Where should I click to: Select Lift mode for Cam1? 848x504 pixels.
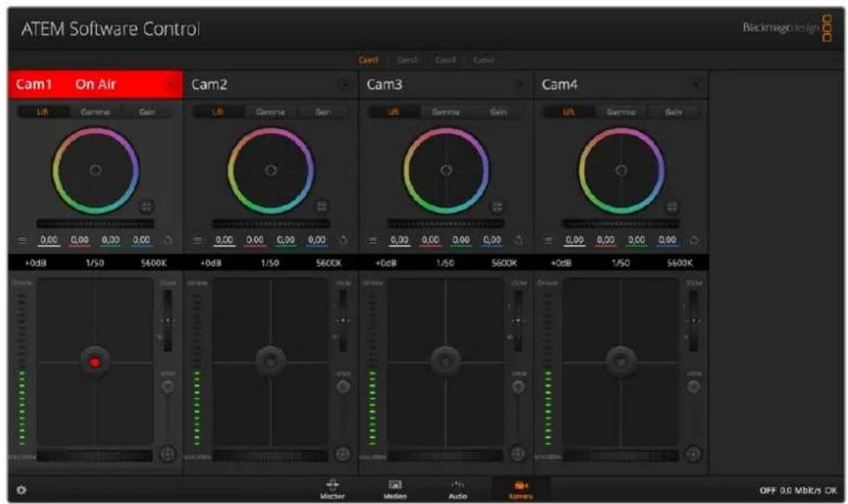point(43,112)
